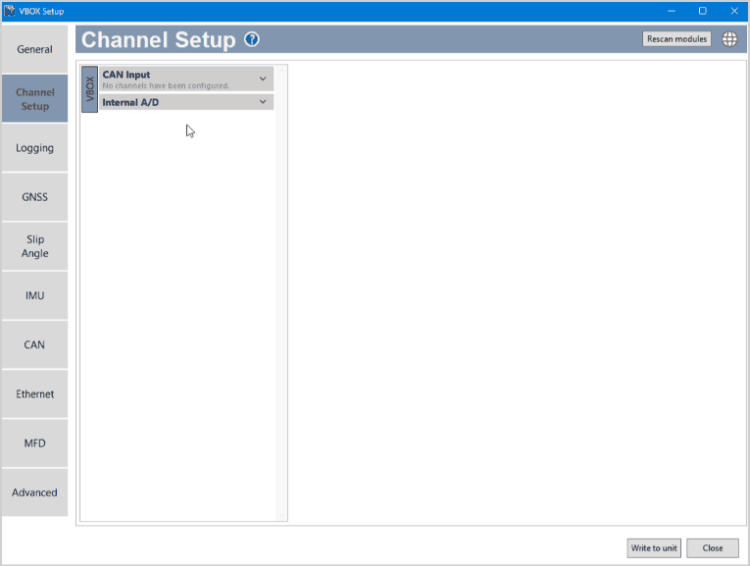Select the Slip Angle tab
750x566 pixels.
click(34, 246)
